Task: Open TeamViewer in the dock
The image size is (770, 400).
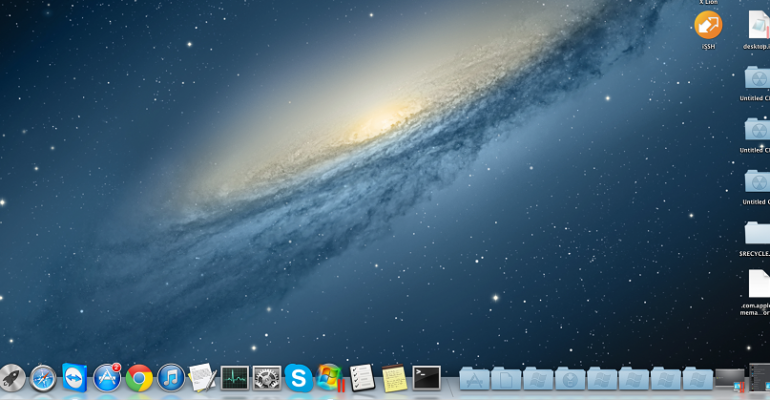Action: (x=75, y=377)
